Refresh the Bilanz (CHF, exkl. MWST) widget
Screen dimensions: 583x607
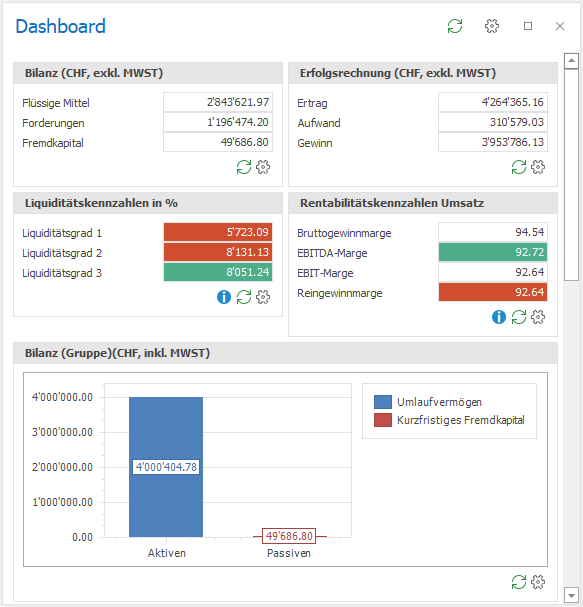pos(244,167)
